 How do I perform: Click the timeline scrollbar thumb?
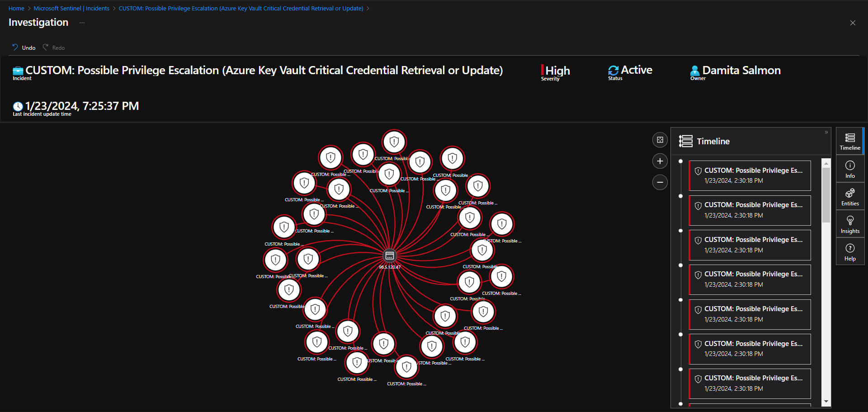click(826, 195)
